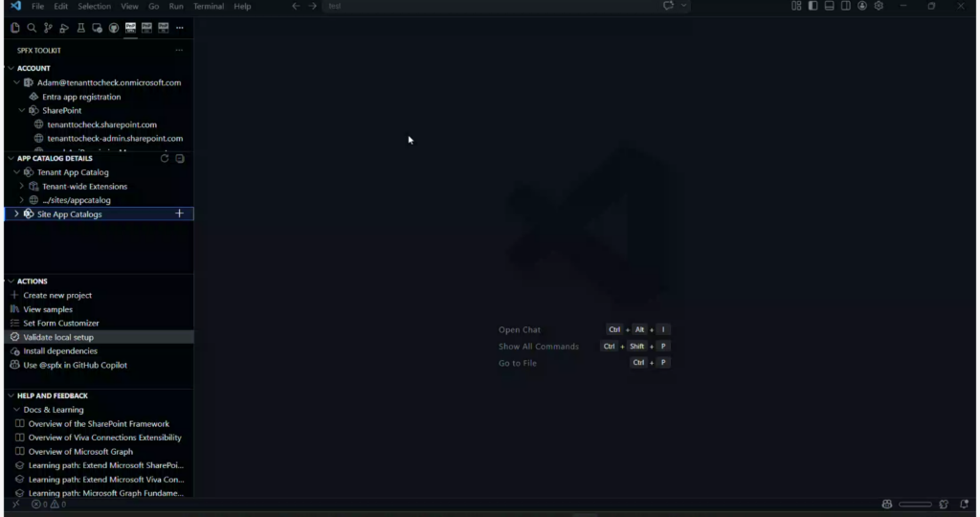Open the Search view icon
The image size is (980, 517).
point(32,28)
